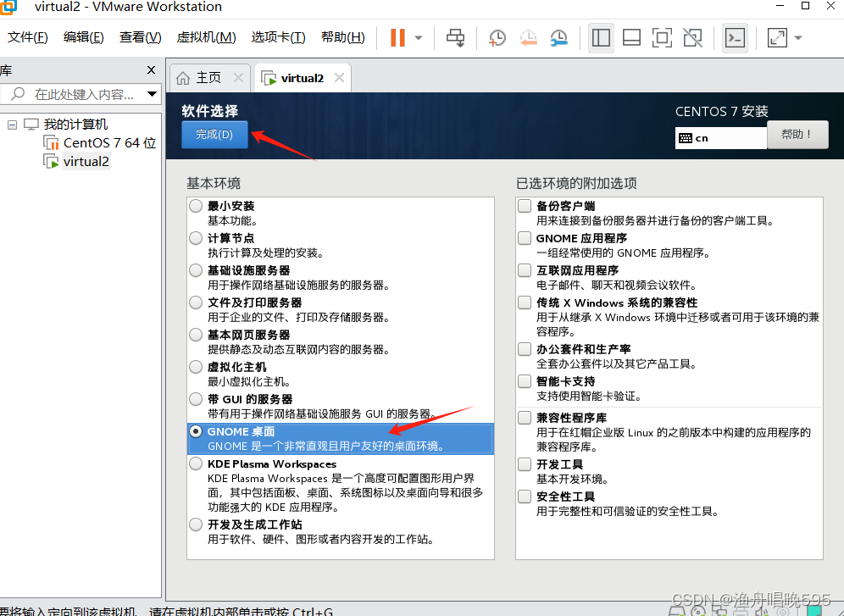Check the 互联网应用程序 checkbox

(x=525, y=270)
